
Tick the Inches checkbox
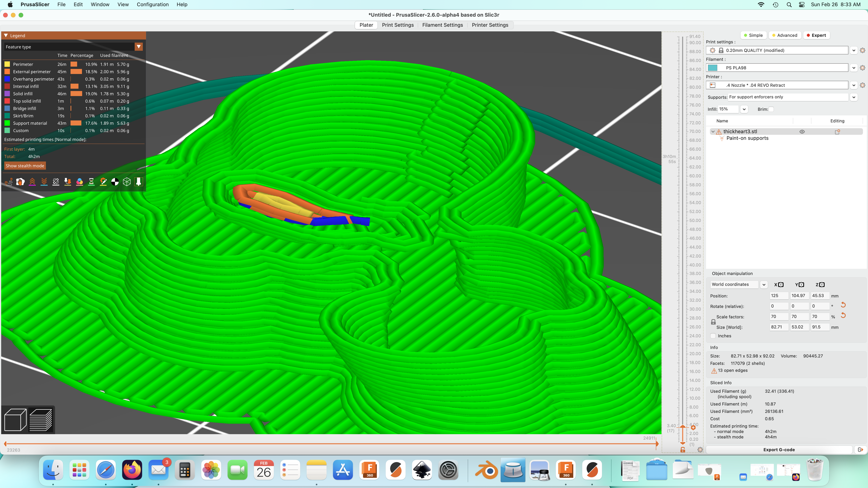tap(713, 336)
